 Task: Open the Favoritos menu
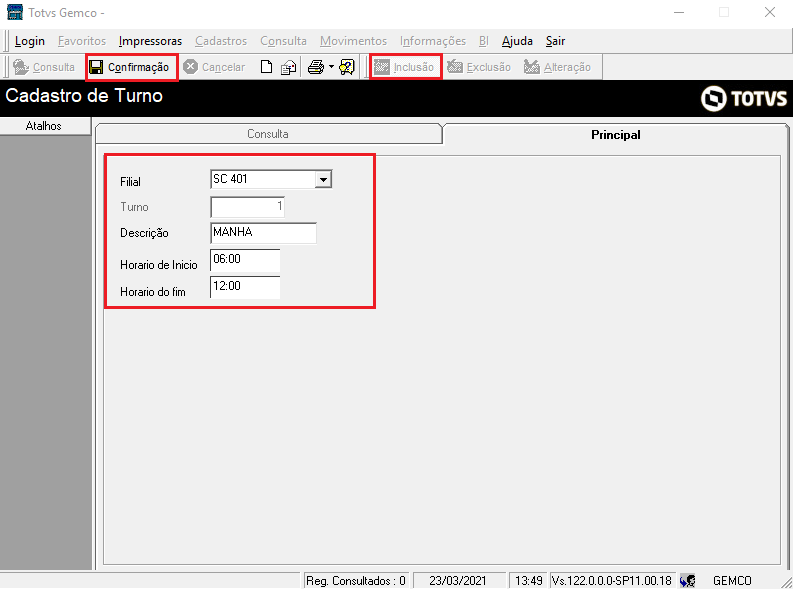pyautogui.click(x=81, y=41)
